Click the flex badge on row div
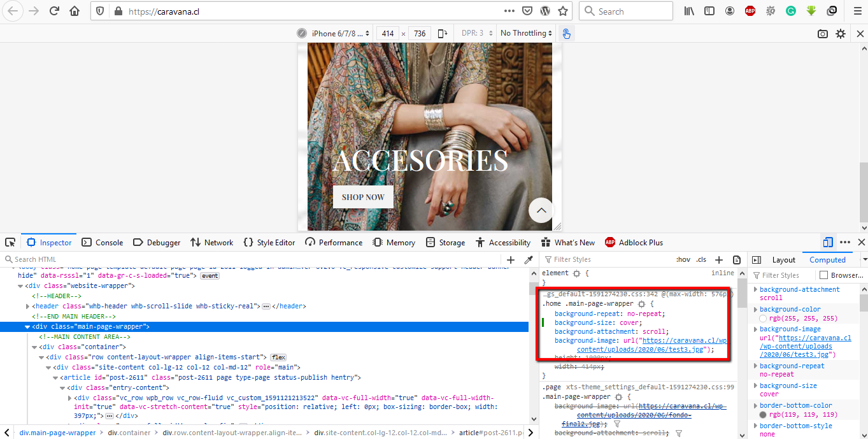Screen dimensions: 868x439 pos(278,357)
